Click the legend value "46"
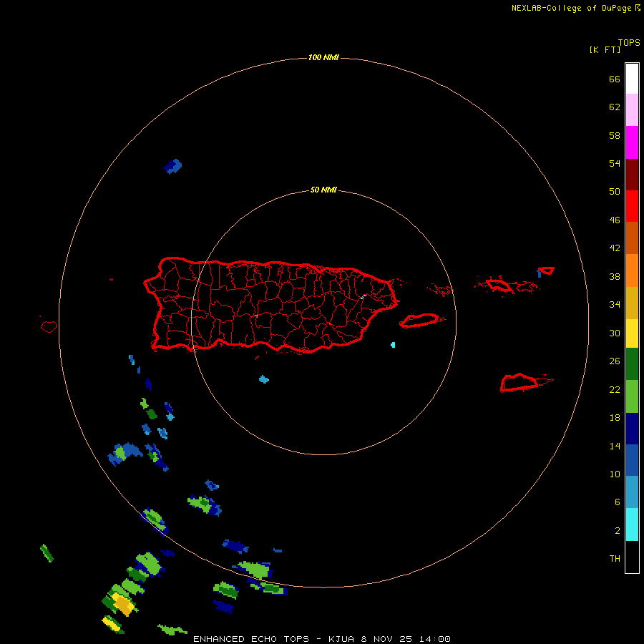Viewport: 644px width, 644px height. pos(615,220)
